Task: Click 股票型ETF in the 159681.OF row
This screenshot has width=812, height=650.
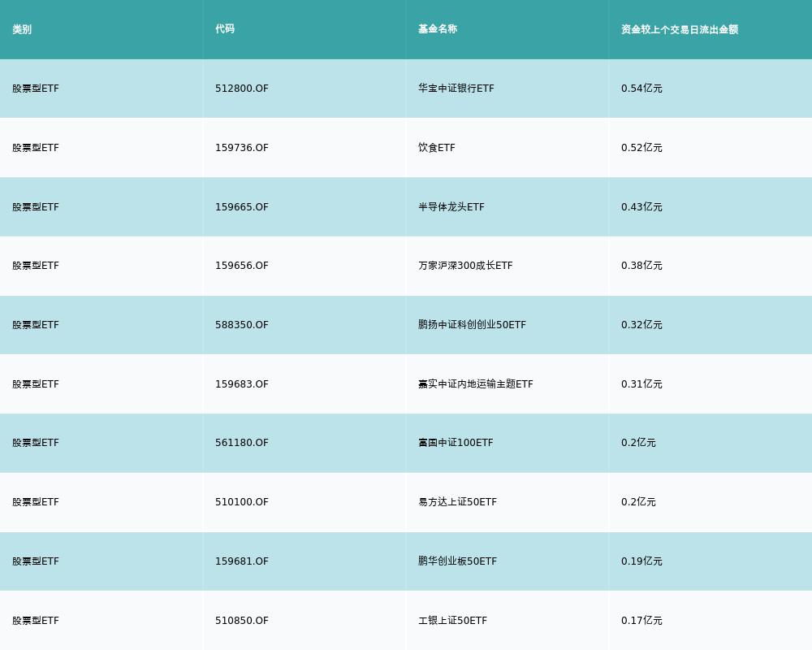Action: (x=36, y=561)
